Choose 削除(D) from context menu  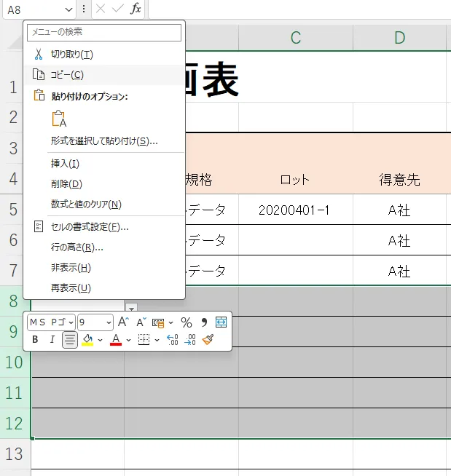[104, 183]
